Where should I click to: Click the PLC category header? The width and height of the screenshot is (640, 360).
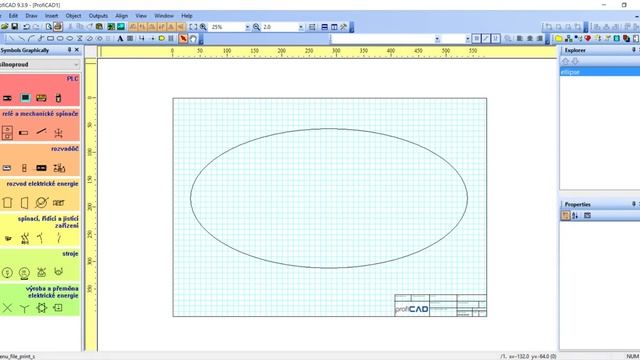pyautogui.click(x=73, y=79)
